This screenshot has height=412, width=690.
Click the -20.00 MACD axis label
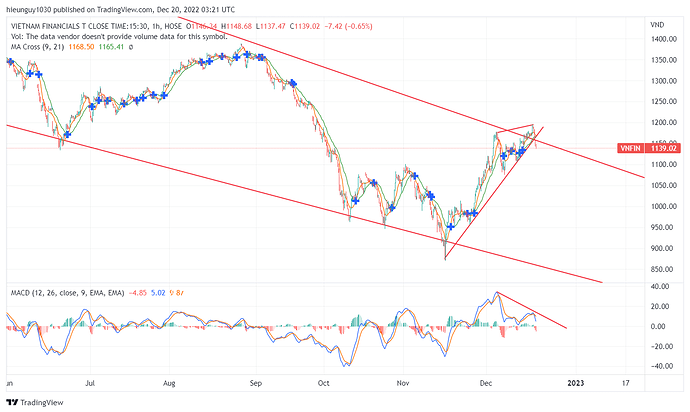click(x=661, y=346)
